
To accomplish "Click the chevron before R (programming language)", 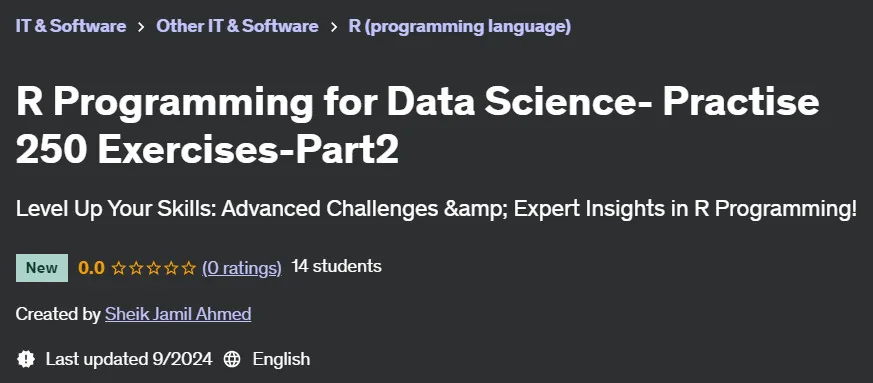I will coord(333,27).
